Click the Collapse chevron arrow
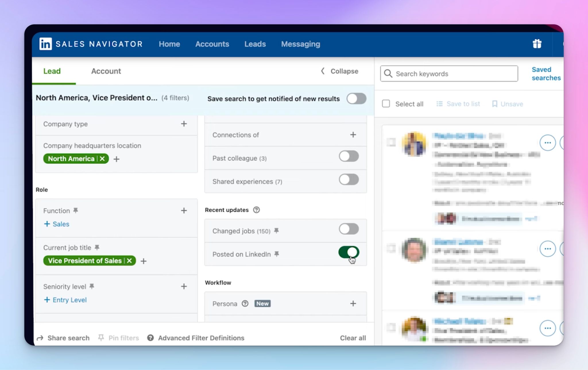This screenshot has height=370, width=588. pos(323,71)
